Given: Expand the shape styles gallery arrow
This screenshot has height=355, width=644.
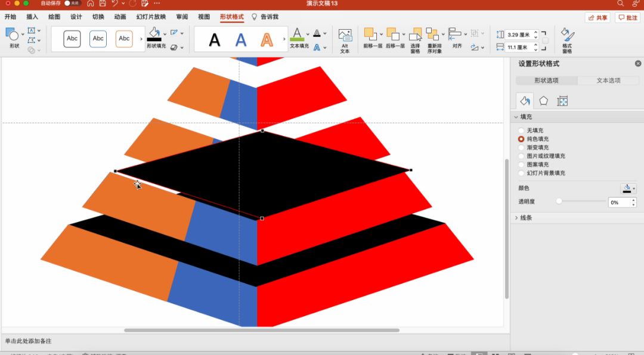Looking at the screenshot, I should pos(141,39).
